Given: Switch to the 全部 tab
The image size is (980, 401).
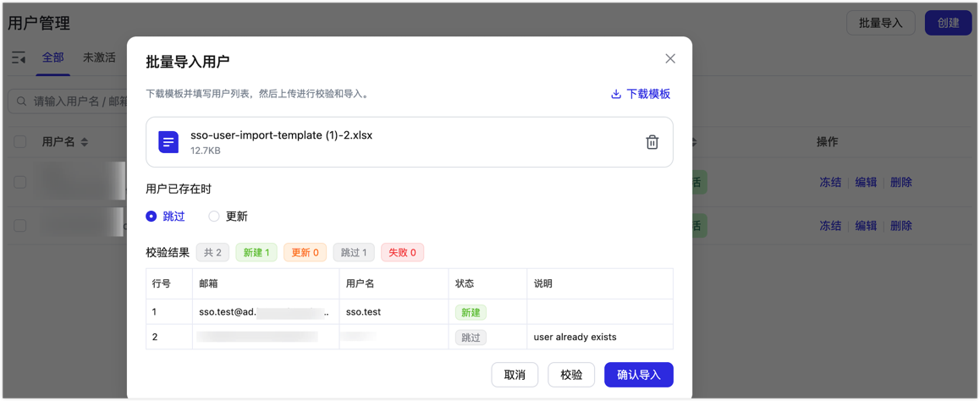Looking at the screenshot, I should point(52,58).
